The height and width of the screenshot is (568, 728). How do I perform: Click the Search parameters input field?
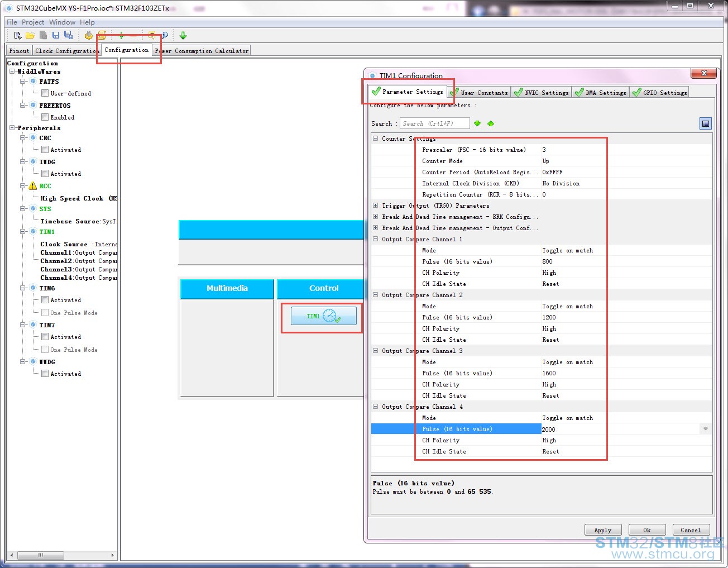coord(435,123)
